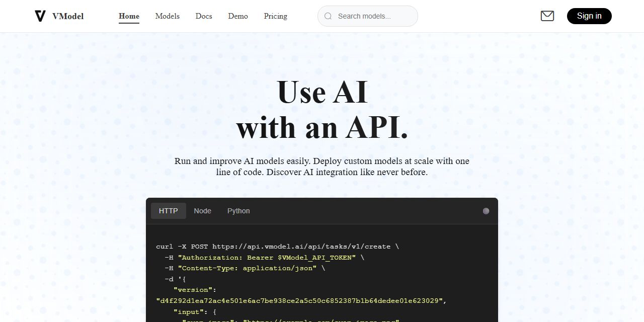Click the curl -X POST command line
This screenshot has width=644, height=322.
tap(278, 247)
